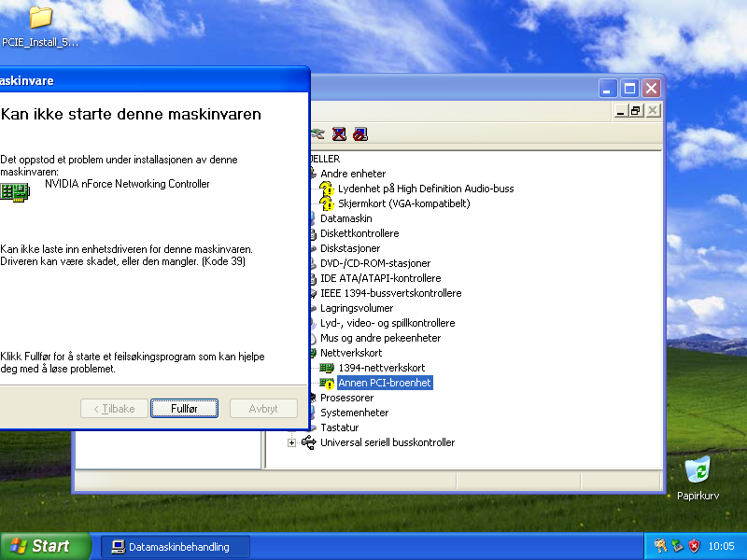Maximize the Datamaskinbehandling window
This screenshot has width=747, height=560.
[x=629, y=89]
